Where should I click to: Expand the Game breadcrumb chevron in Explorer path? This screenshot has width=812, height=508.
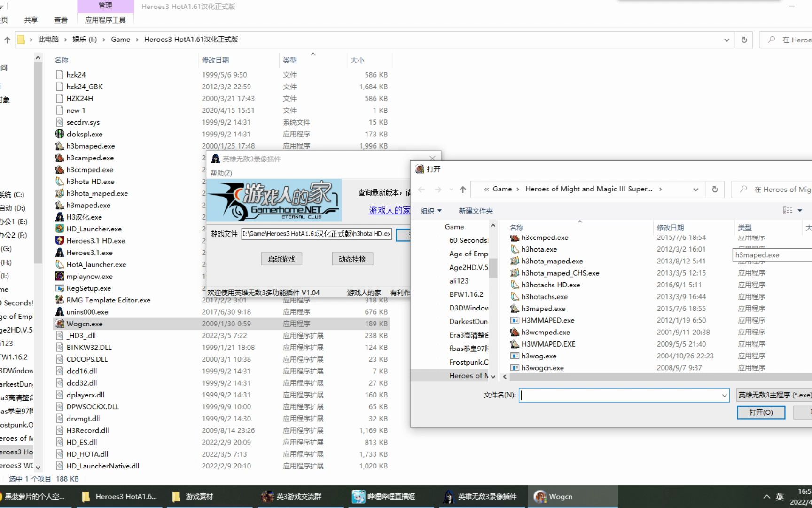click(x=137, y=40)
